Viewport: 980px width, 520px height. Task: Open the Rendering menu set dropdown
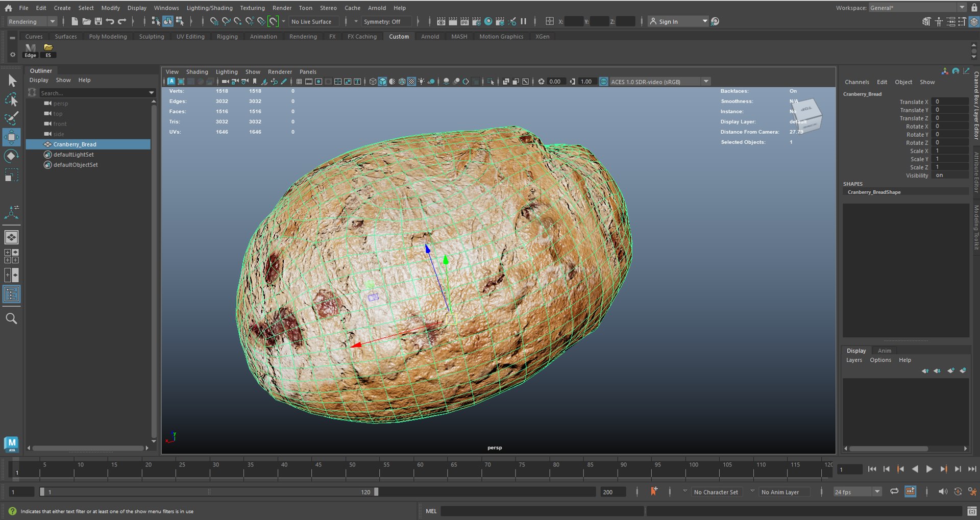pyautogui.click(x=32, y=21)
